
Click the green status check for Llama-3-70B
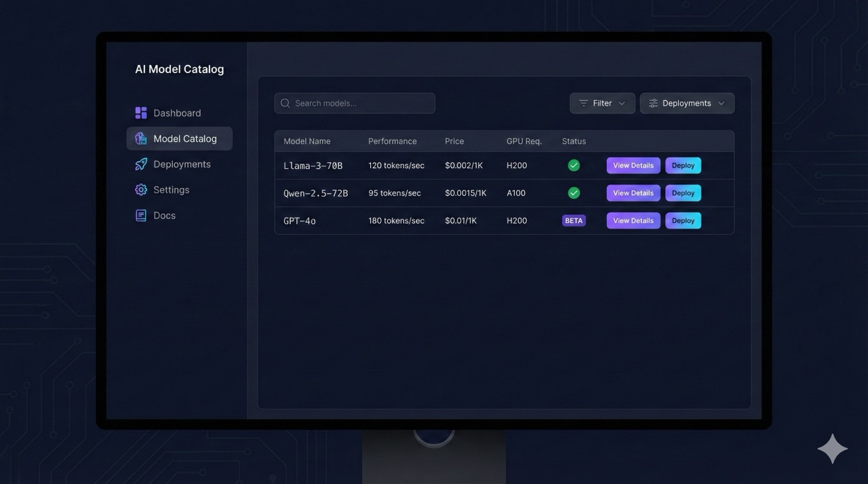pyautogui.click(x=574, y=165)
